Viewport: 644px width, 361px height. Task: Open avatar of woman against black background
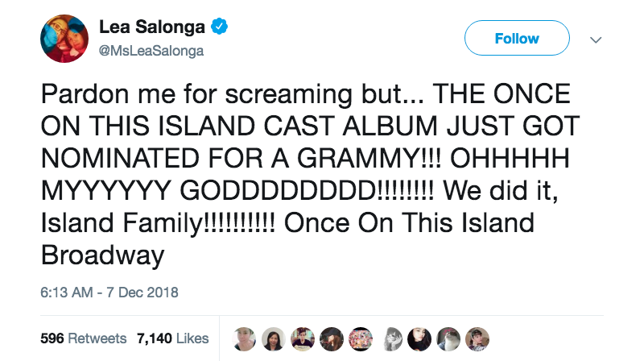click(419, 339)
